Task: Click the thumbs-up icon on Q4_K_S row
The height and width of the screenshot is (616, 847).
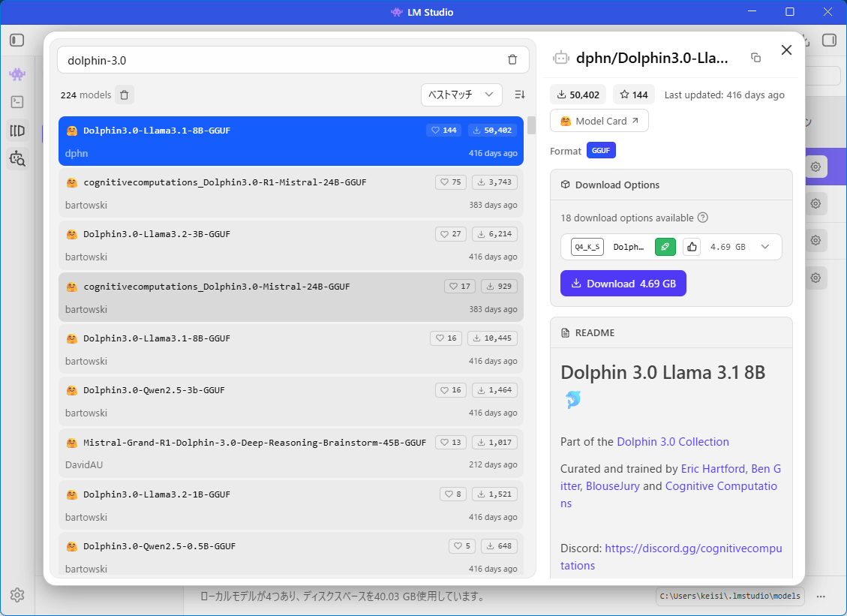Action: [x=692, y=247]
